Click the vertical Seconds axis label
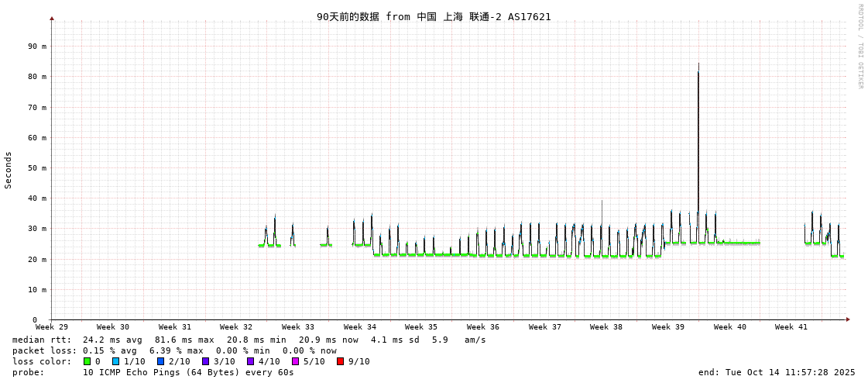868x383 pixels. pos(9,170)
